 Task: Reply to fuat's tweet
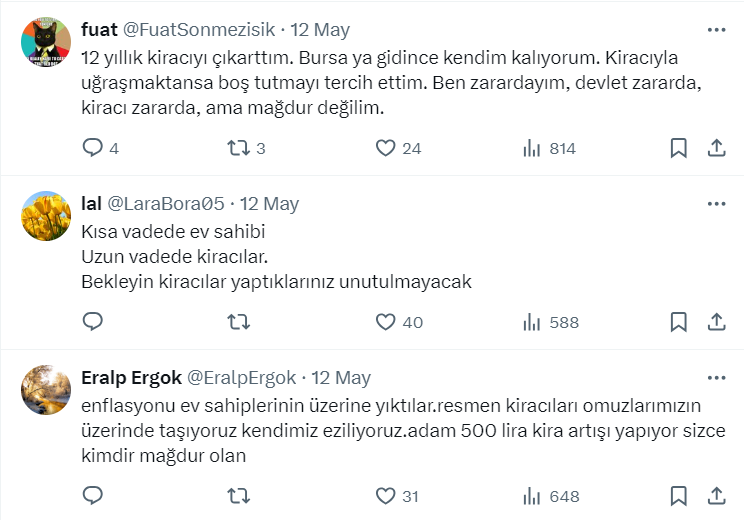(93, 148)
